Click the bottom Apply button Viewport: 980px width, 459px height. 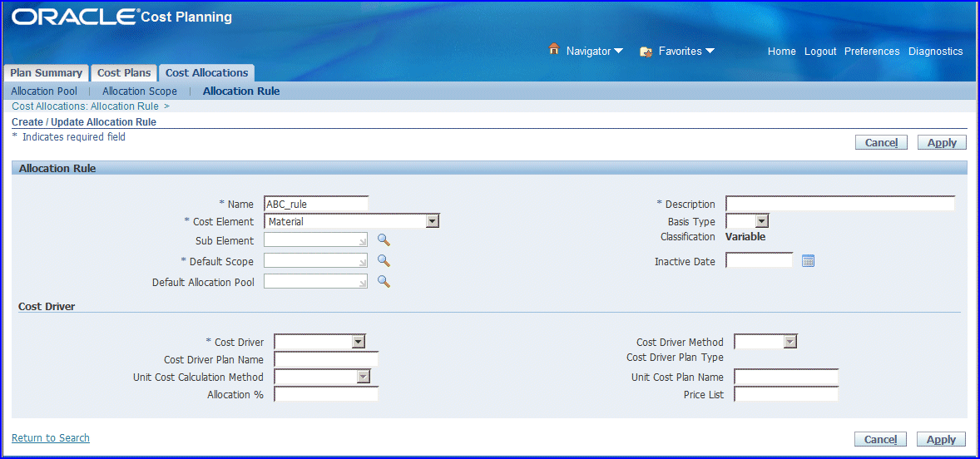pos(941,439)
